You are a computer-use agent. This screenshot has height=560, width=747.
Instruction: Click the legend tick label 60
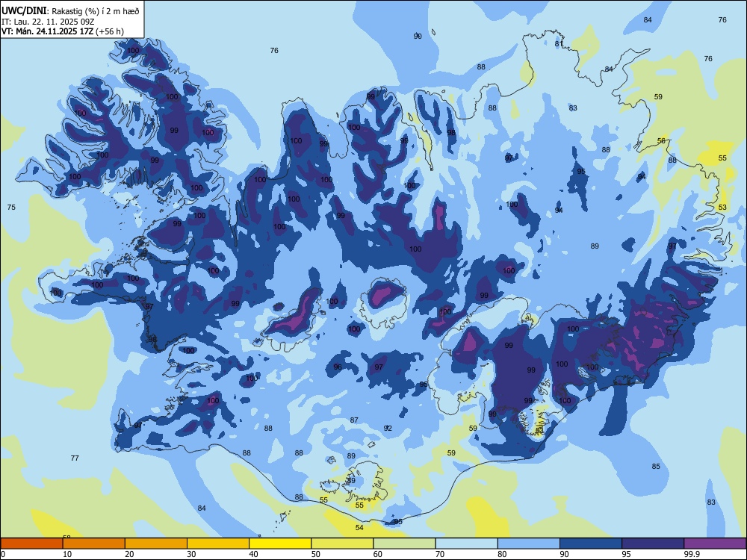click(378, 554)
